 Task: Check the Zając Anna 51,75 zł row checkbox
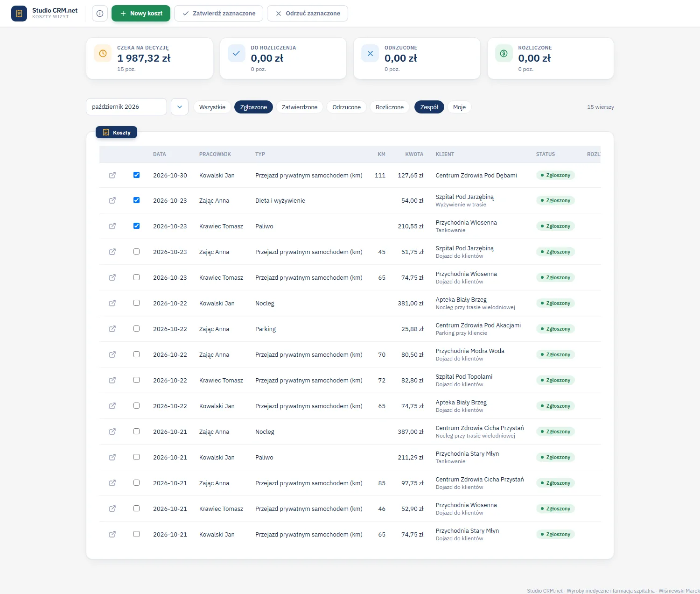pyautogui.click(x=136, y=252)
